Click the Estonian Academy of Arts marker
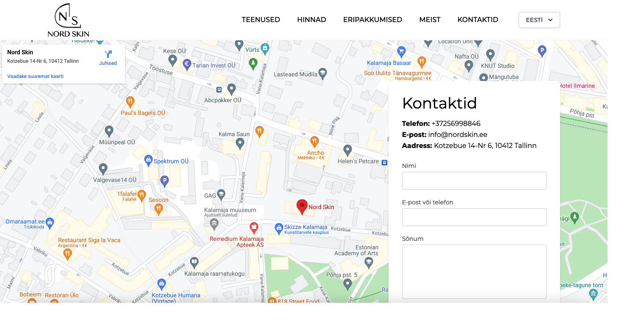 (369, 262)
